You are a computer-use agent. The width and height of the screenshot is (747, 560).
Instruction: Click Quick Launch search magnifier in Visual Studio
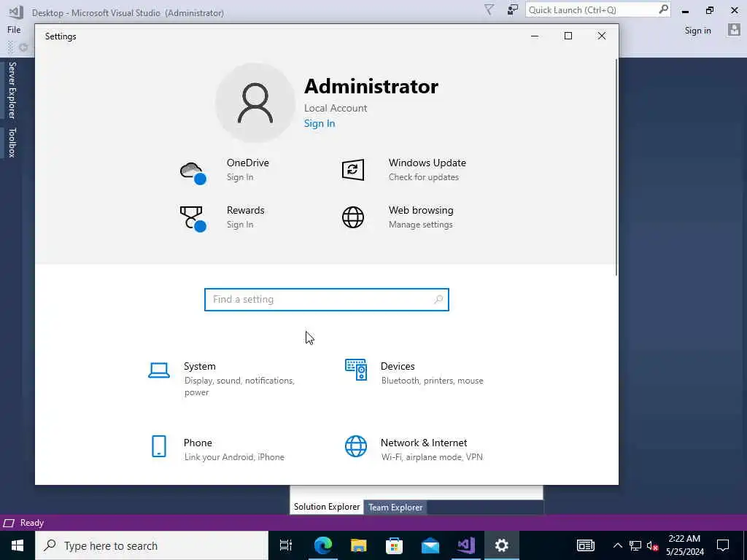point(663,9)
